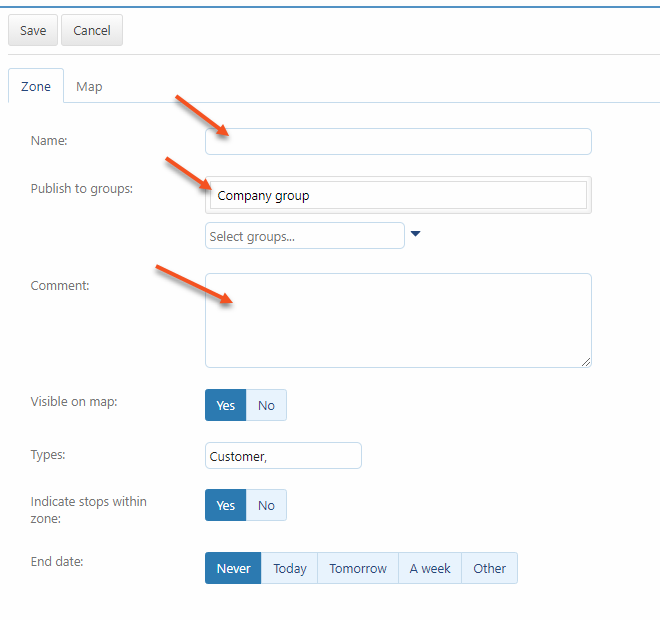Screen dimensions: 660x620
Task: Select Today as End date
Action: tap(290, 568)
